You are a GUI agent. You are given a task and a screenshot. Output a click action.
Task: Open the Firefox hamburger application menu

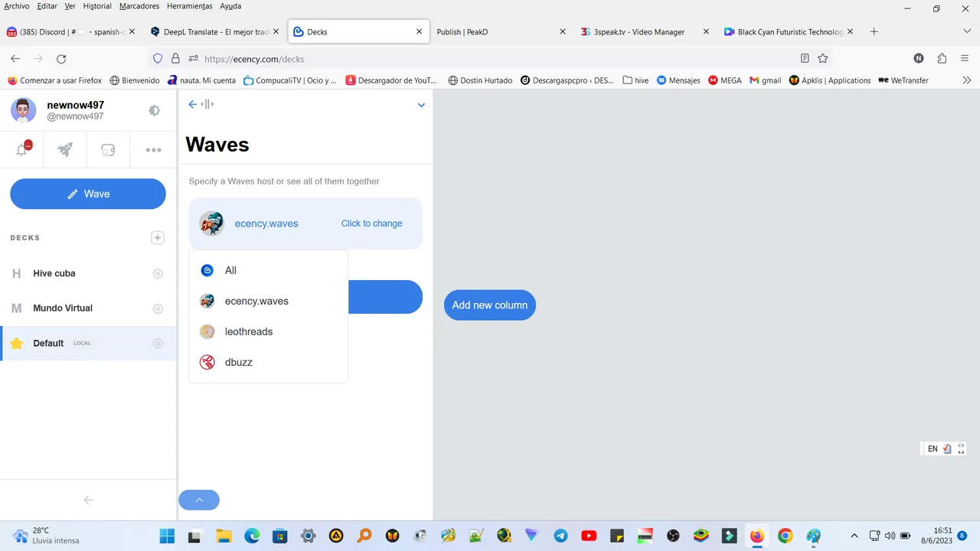pyautogui.click(x=965, y=59)
